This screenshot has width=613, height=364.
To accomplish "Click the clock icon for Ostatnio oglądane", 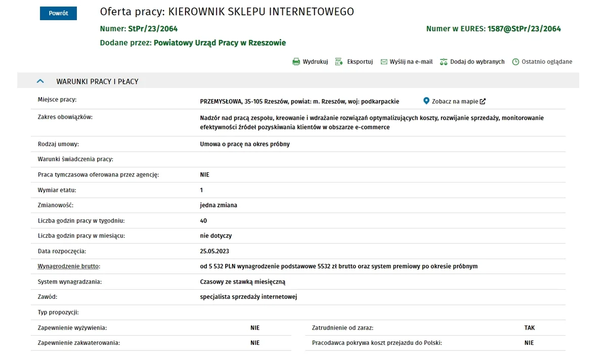I will coord(516,62).
